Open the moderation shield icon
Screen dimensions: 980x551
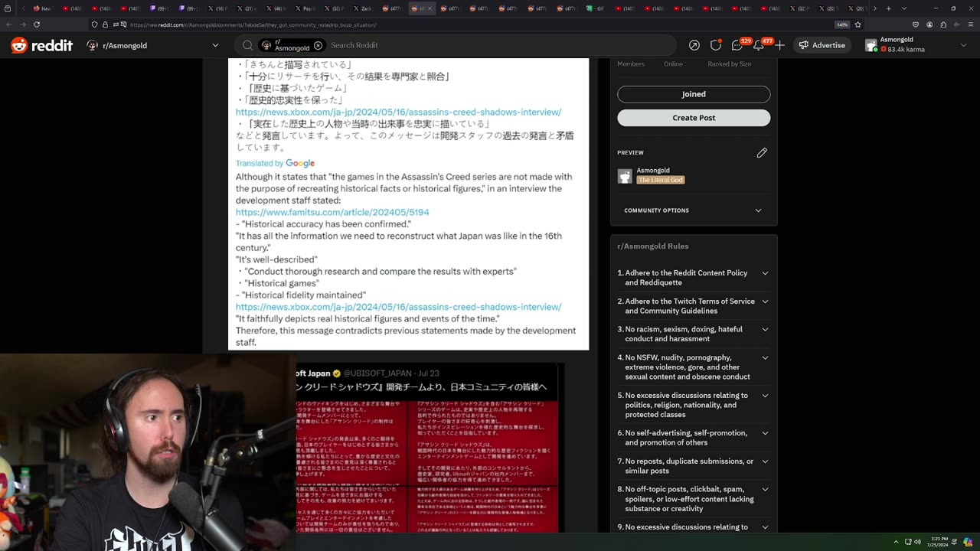coord(716,45)
